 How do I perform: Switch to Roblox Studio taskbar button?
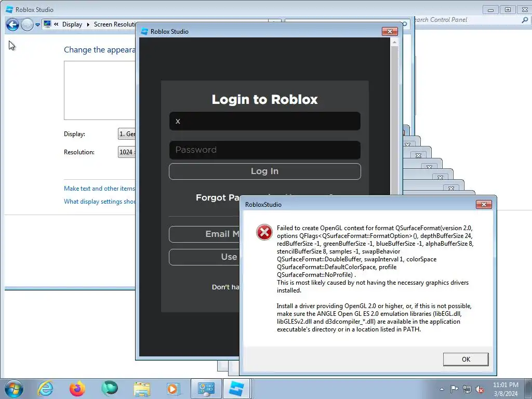[x=236, y=389]
